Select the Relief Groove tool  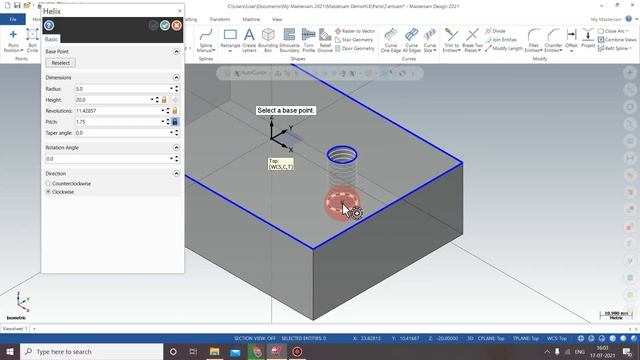point(325,40)
